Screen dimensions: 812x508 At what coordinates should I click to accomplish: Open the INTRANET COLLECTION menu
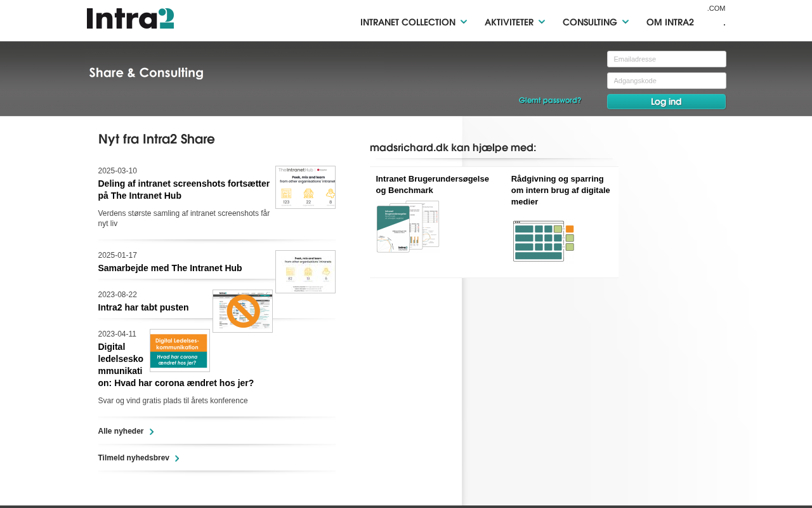408,22
